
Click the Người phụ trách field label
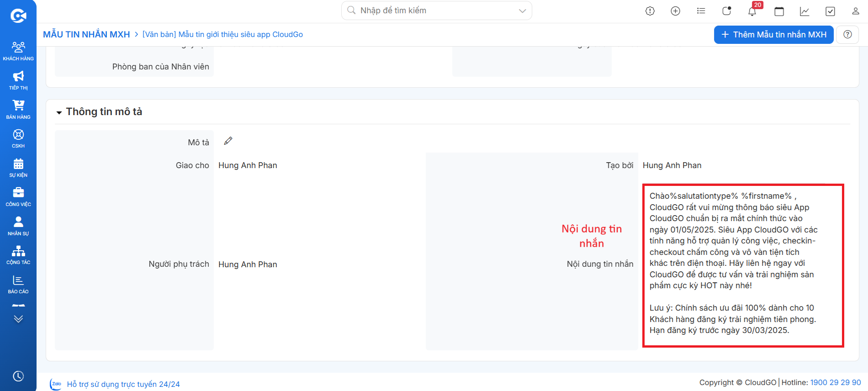coord(179,264)
